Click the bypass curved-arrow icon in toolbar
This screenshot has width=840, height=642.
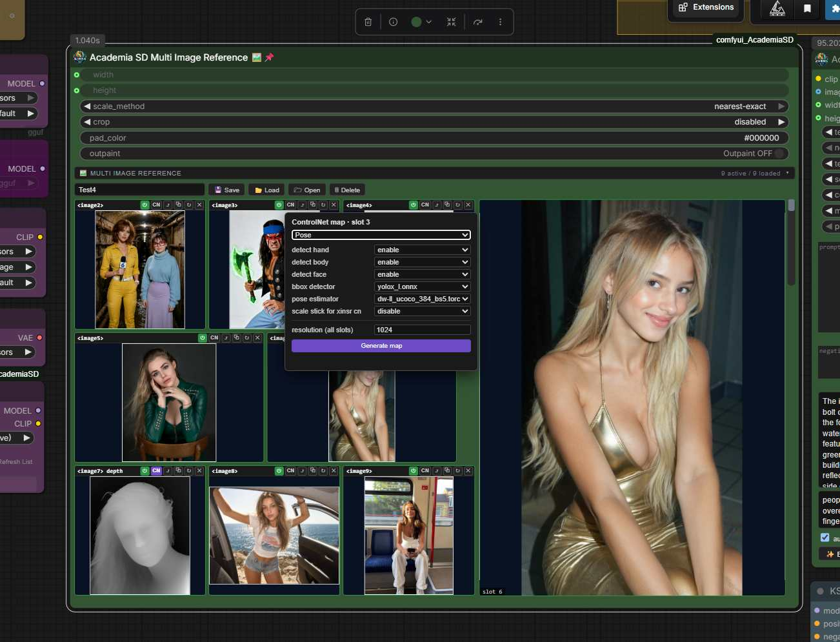tap(477, 22)
